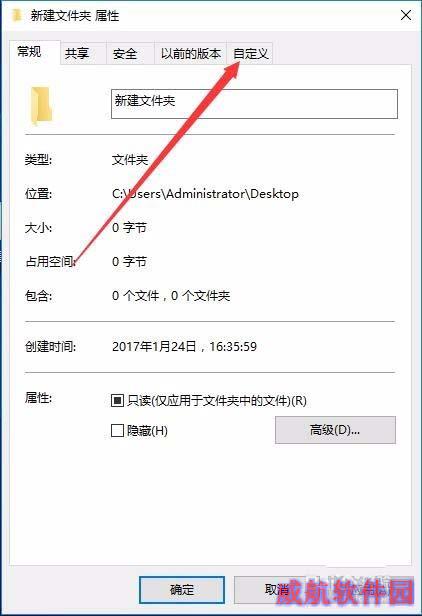Click the 文件夹 type value text
The height and width of the screenshot is (616, 422).
(x=130, y=160)
